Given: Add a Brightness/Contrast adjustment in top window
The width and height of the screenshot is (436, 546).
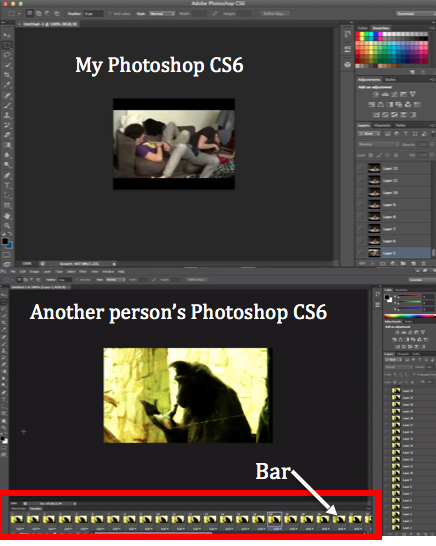Looking at the screenshot, I should [375, 94].
